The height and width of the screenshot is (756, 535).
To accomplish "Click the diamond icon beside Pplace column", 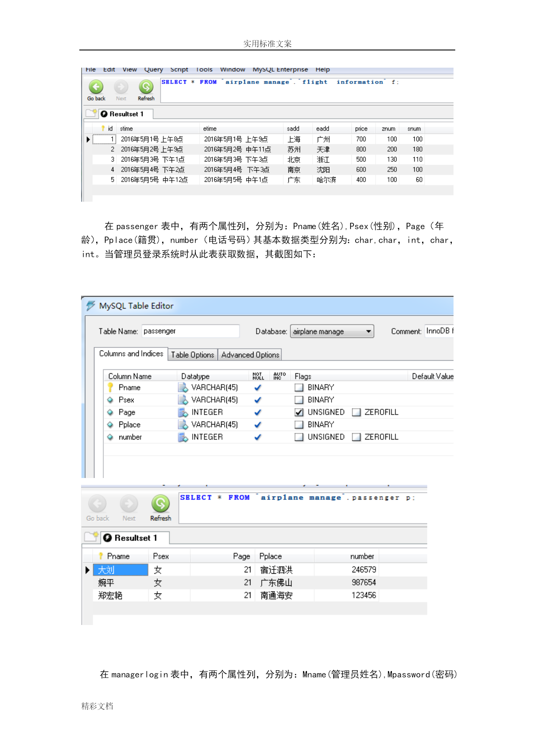I will pyautogui.click(x=110, y=425).
